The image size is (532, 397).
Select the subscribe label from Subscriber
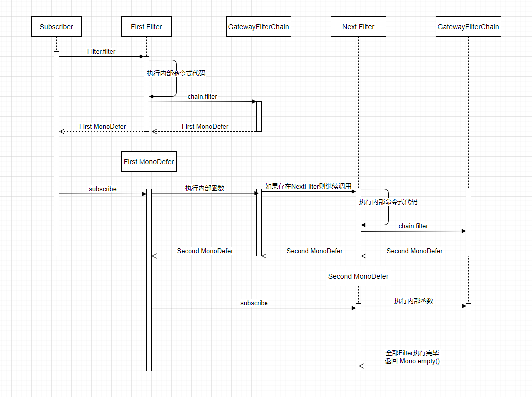tap(103, 189)
